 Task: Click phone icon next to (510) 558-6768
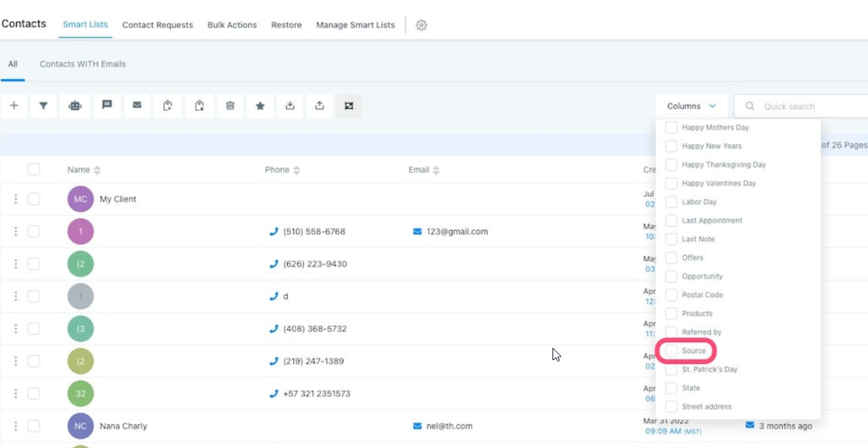tap(274, 231)
